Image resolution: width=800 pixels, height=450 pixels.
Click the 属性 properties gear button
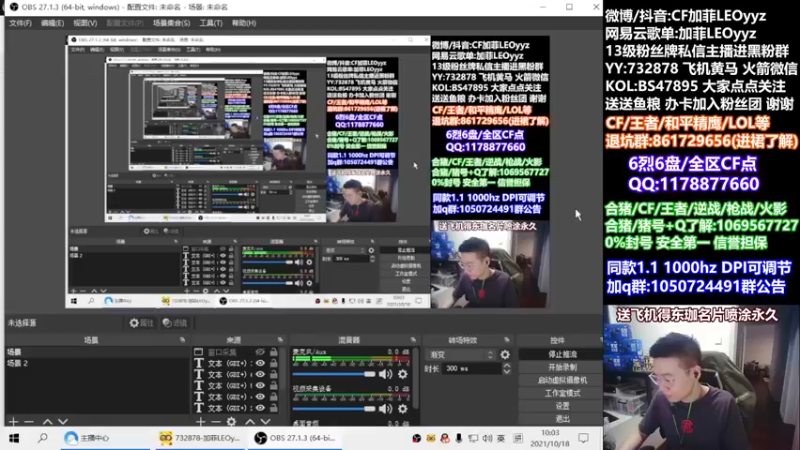[141, 323]
